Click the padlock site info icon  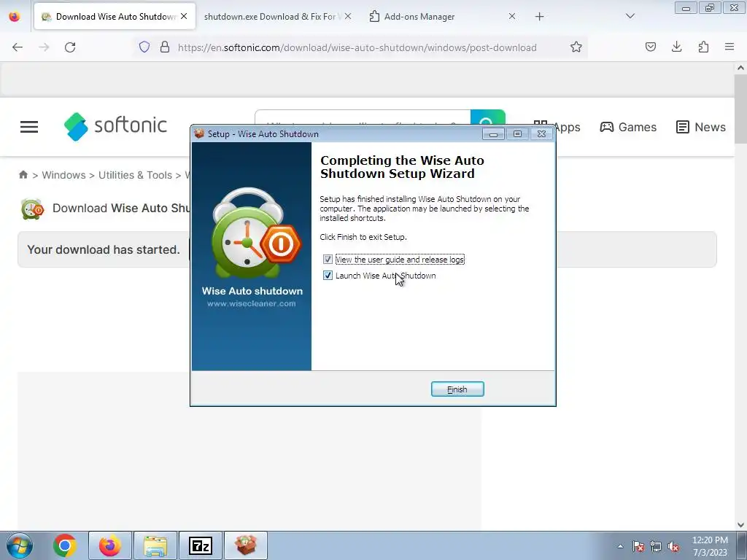[x=165, y=47]
